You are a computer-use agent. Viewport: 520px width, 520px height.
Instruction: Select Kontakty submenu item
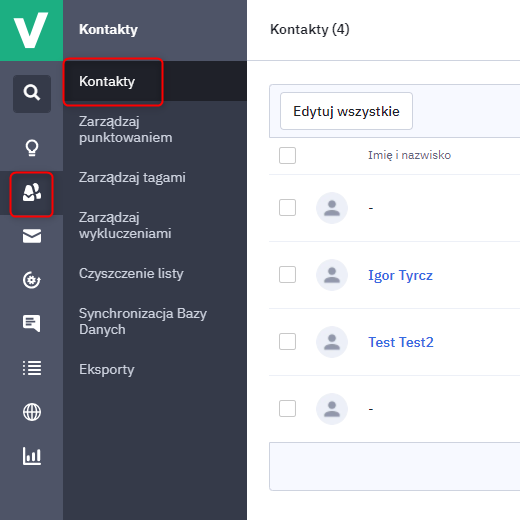[107, 81]
